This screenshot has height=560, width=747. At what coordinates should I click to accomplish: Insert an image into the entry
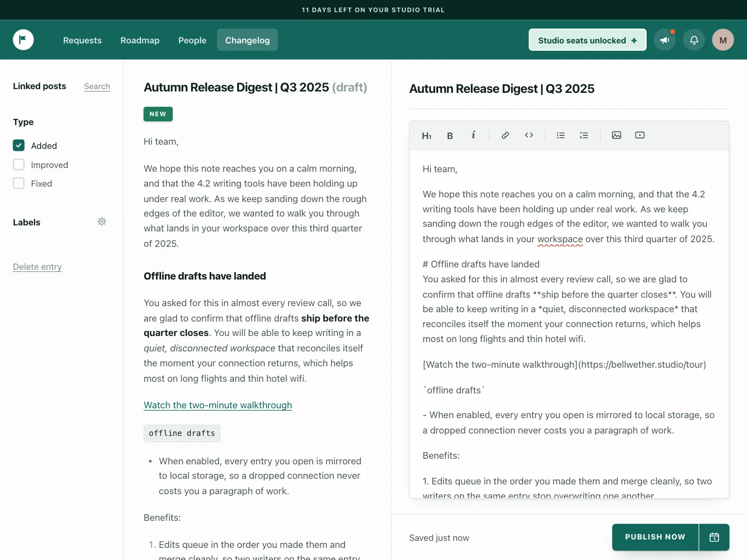(x=616, y=135)
